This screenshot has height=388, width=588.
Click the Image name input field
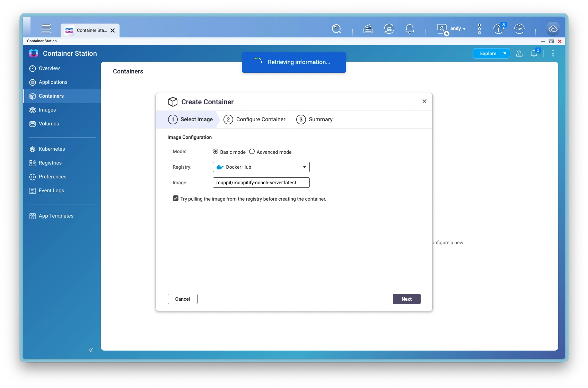tap(261, 183)
